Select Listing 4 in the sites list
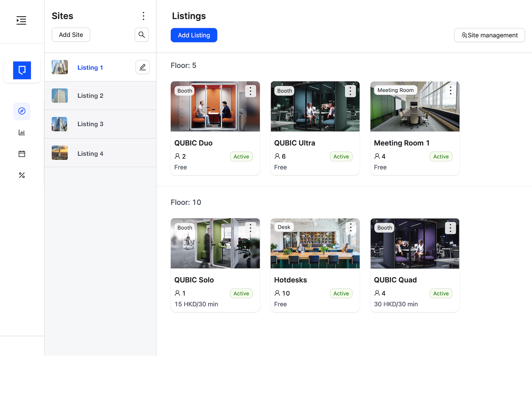 [90, 154]
